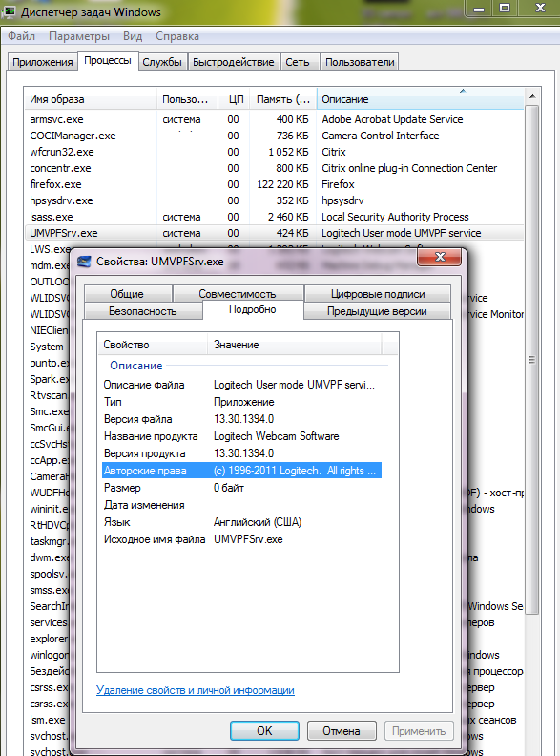Screen dimensions: 560x756
Task: Select the hpsysdrv.exe process row
Action: [274, 200]
